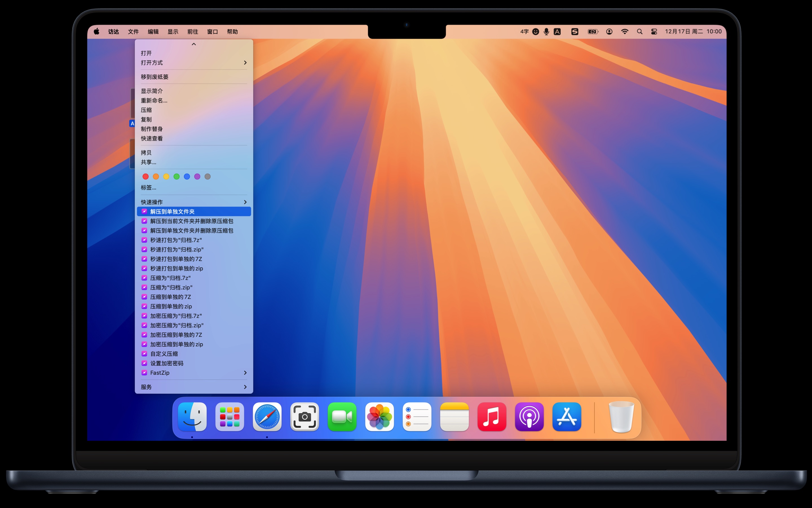Open Safari in the Dock
The image size is (812, 508).
[x=267, y=417]
